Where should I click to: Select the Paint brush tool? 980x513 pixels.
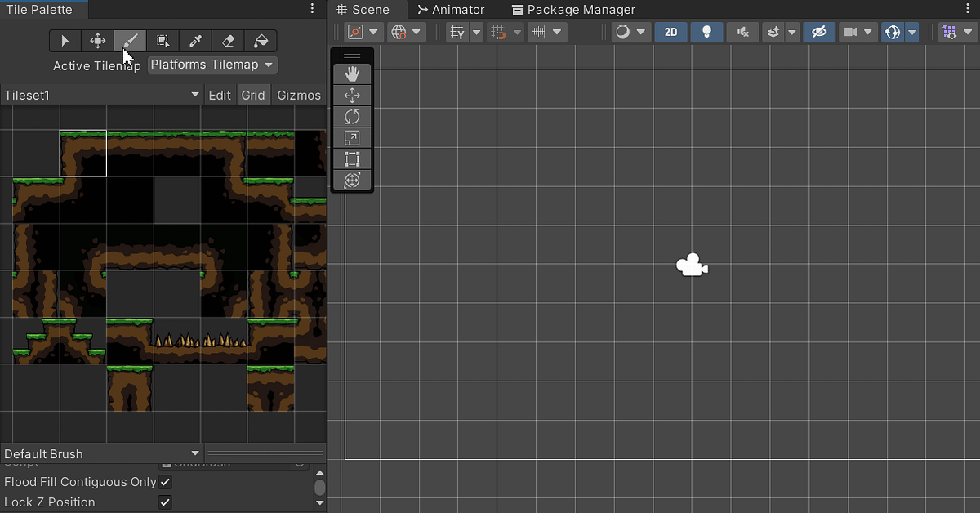[x=131, y=41]
